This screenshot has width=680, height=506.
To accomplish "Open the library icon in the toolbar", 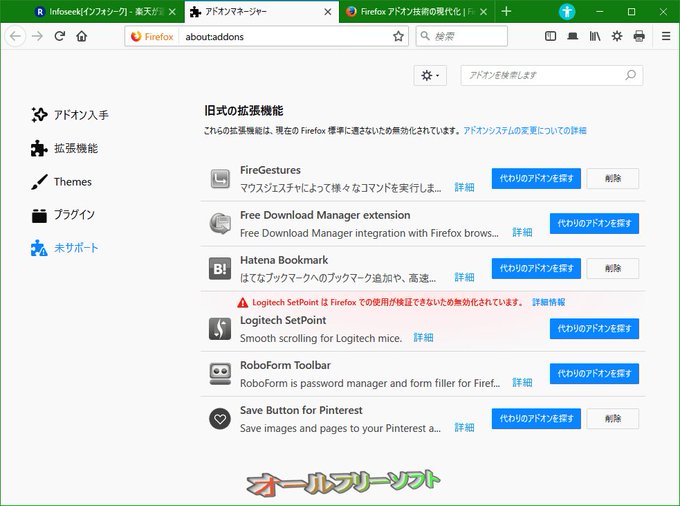I will [595, 36].
